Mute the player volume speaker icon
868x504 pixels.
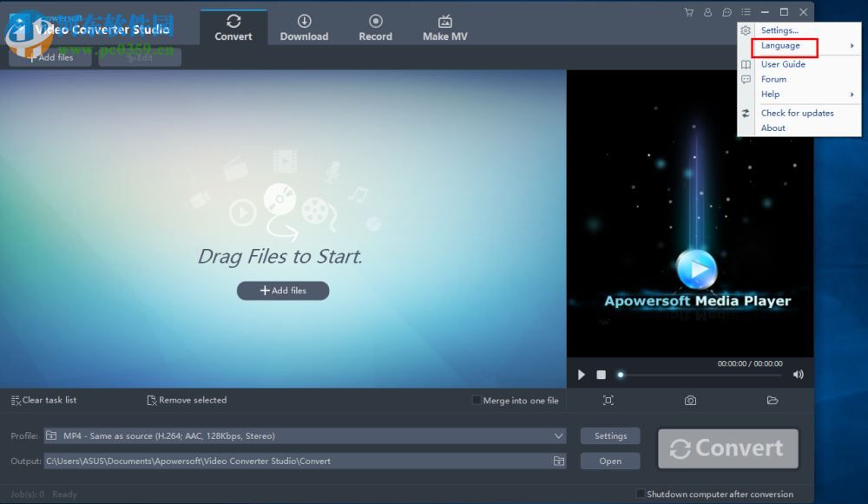pos(798,375)
